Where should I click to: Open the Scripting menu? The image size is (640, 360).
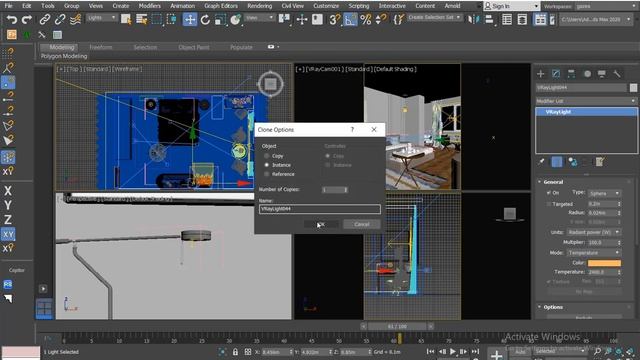[359, 6]
